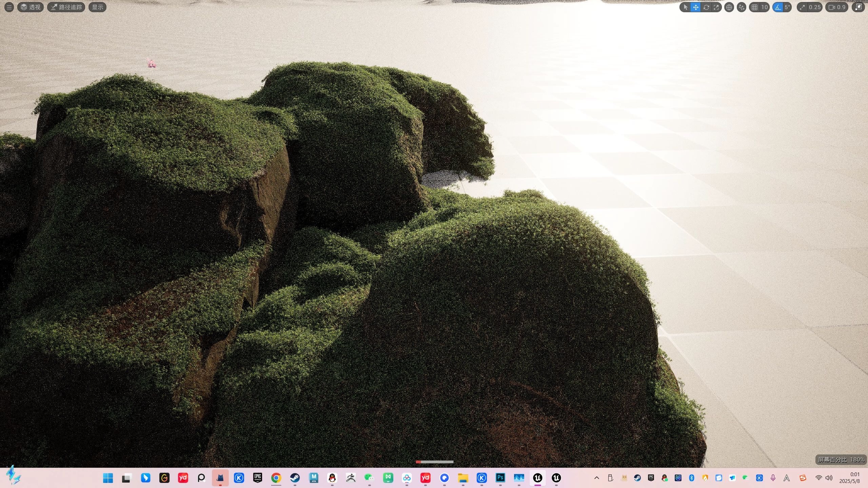
Task: Open the clock showing 0:01 2025/5/8
Action: coord(850,478)
